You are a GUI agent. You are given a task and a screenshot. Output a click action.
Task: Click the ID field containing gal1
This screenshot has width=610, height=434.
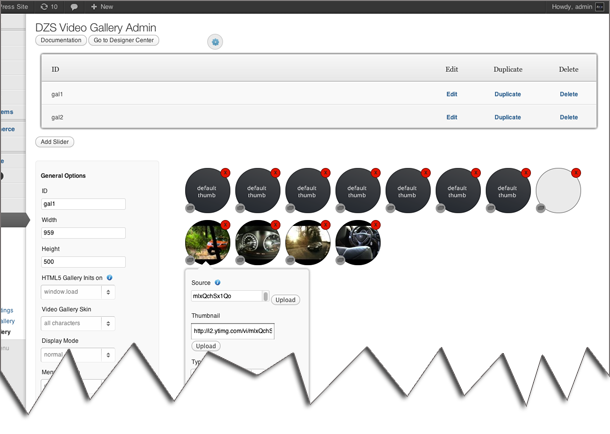pyautogui.click(x=83, y=204)
